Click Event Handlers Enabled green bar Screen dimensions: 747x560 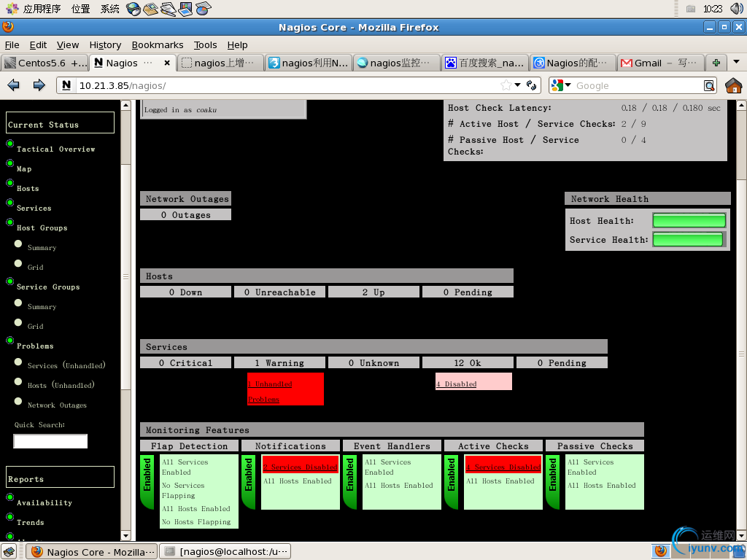[x=350, y=481]
